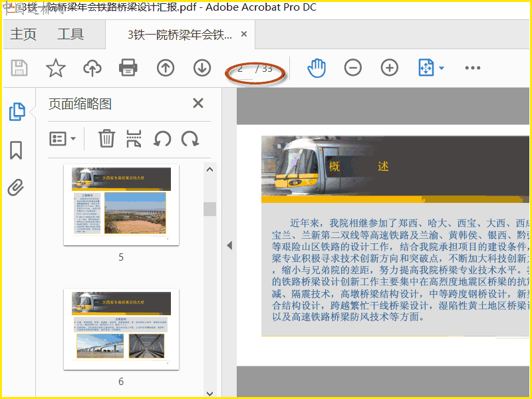The image size is (532, 399).
Task: Open thumbnail options dropdown menu
Action: [x=63, y=139]
